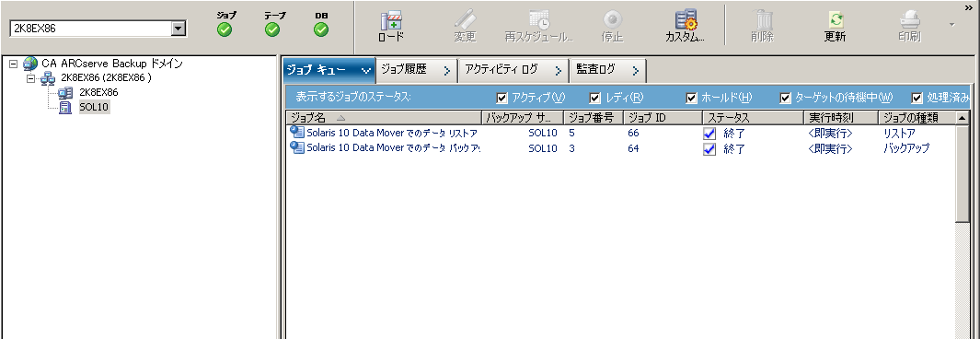The height and width of the screenshot is (339, 980).
Task: Click the 監査ログ tab arrow
Action: pos(636,71)
